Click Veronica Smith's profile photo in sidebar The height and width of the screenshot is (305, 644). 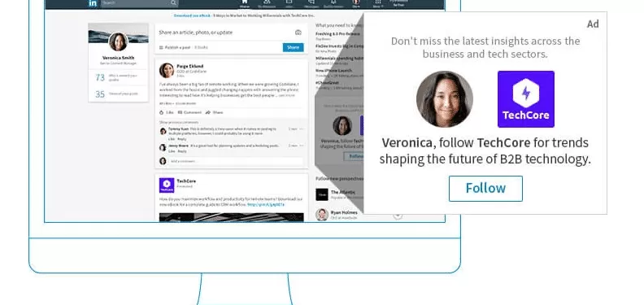[x=118, y=42]
